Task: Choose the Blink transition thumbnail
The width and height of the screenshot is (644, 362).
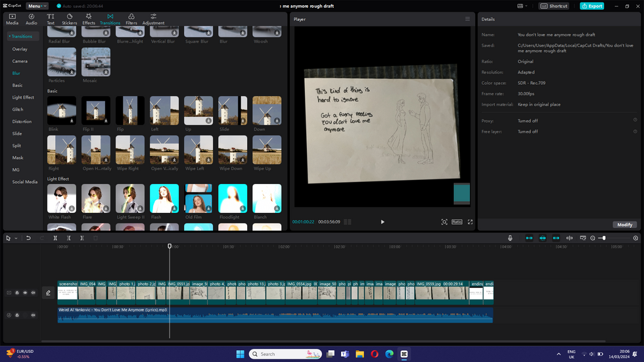Action: (62, 110)
